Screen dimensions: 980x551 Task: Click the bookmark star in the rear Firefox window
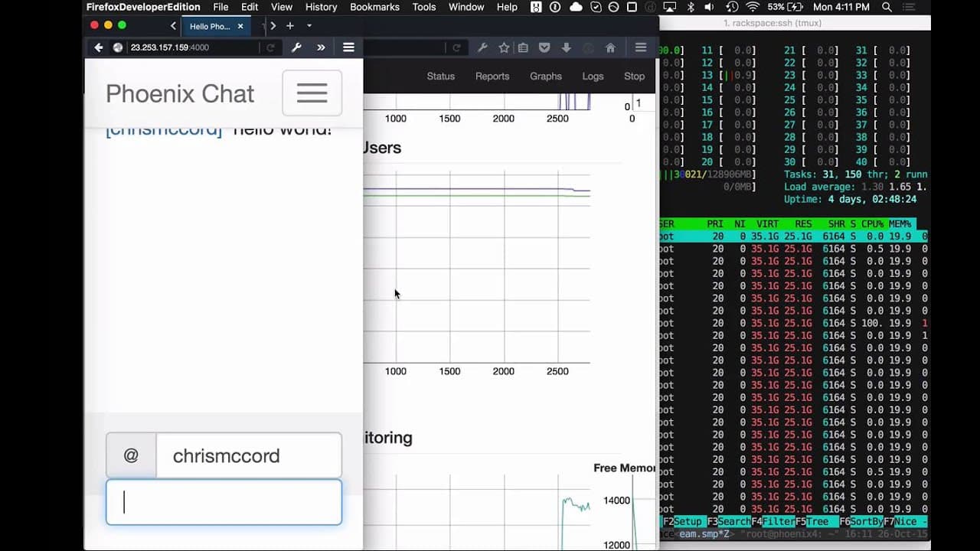click(x=504, y=47)
